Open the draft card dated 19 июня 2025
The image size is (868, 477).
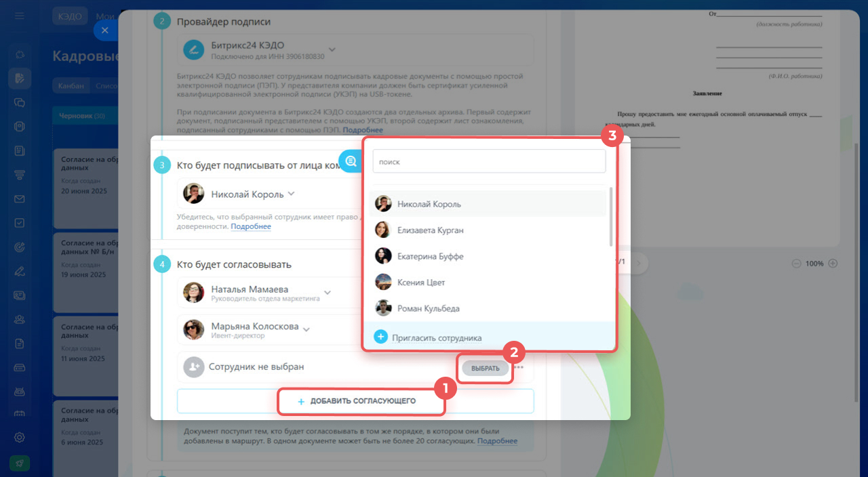point(85,272)
